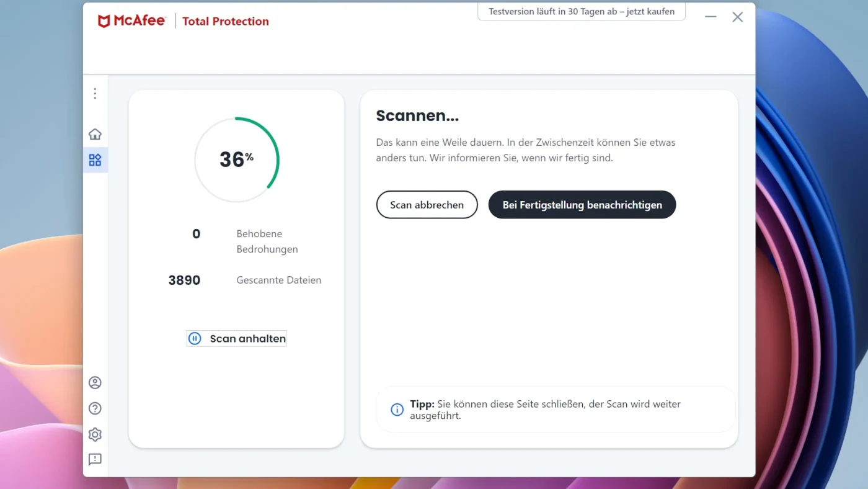The height and width of the screenshot is (489, 868).
Task: Click the Total Protection title text
Action: [226, 21]
